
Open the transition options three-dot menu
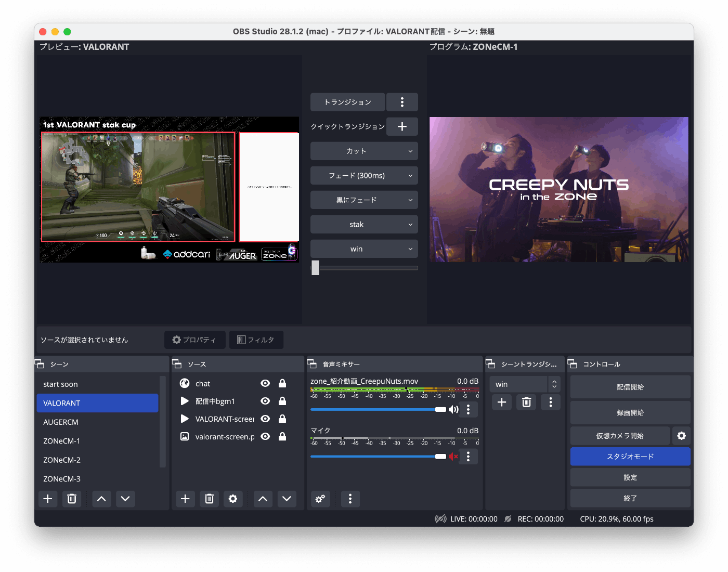[402, 102]
